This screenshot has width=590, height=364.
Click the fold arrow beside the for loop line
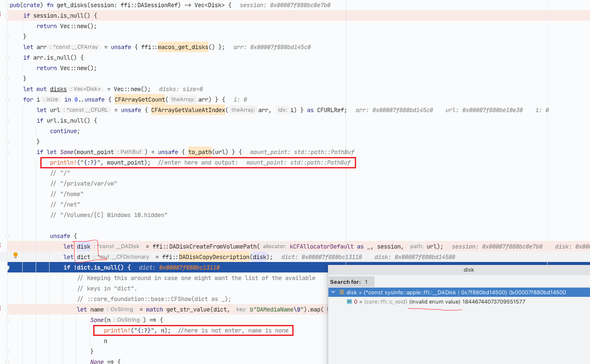click(x=7, y=99)
